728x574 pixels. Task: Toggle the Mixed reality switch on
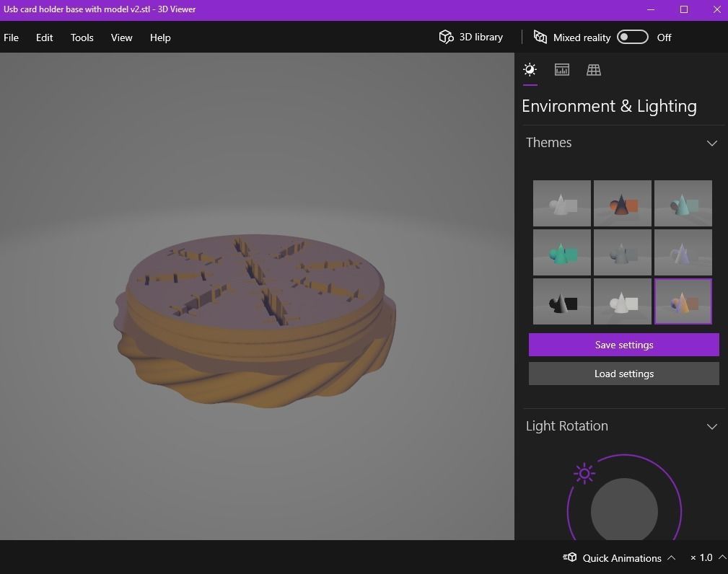(632, 37)
